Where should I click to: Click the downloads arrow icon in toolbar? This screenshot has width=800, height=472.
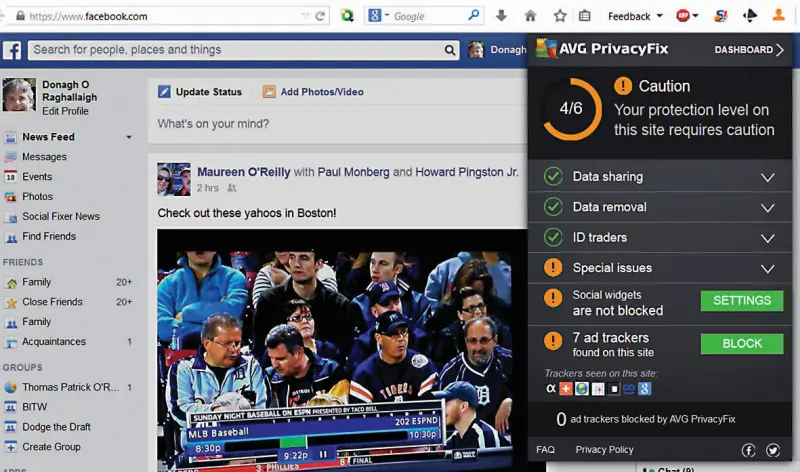502,16
